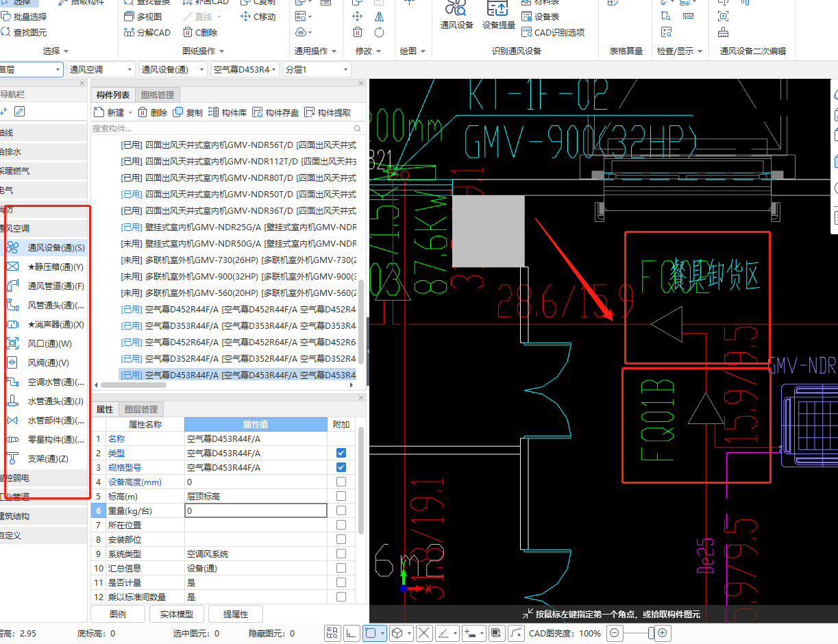Screen dimensions: 838x644
Task: Click the 搜索构件 search field
Action: point(227,128)
